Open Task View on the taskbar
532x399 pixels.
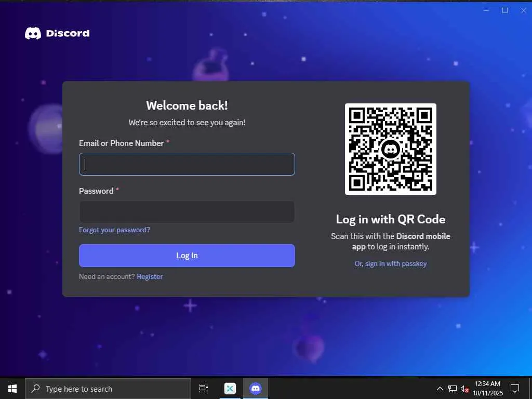coord(204,389)
